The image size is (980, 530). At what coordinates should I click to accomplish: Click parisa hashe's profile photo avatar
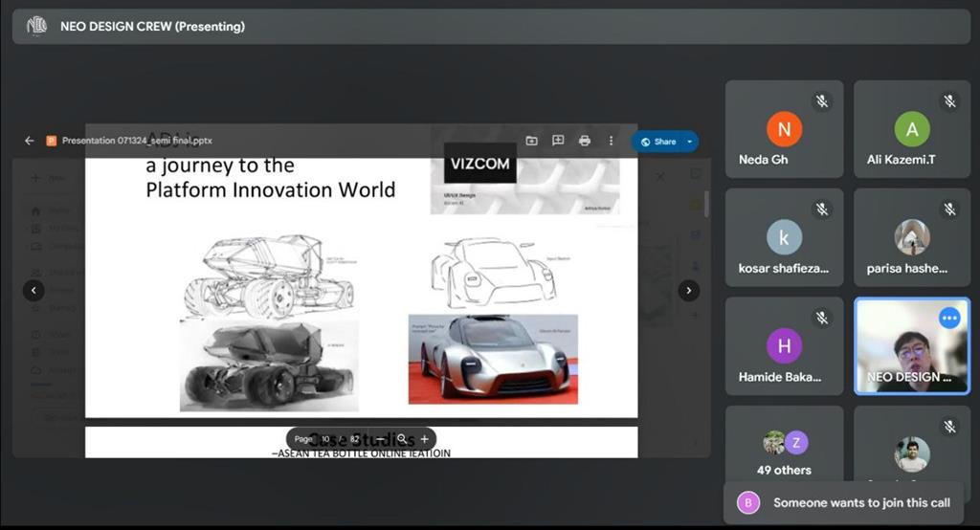coord(912,237)
